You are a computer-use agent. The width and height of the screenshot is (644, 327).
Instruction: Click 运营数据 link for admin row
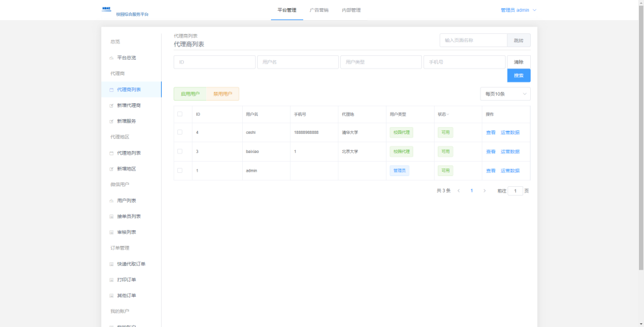point(510,170)
